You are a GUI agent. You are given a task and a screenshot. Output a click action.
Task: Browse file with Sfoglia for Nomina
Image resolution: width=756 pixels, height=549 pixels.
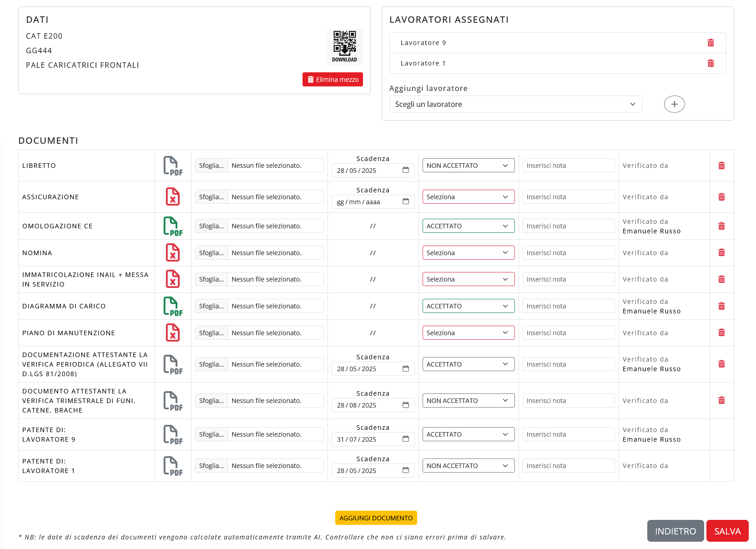click(x=212, y=253)
